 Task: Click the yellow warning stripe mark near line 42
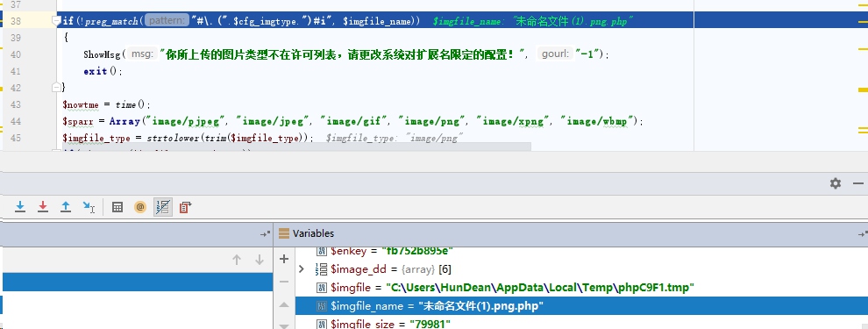pyautogui.click(x=863, y=89)
